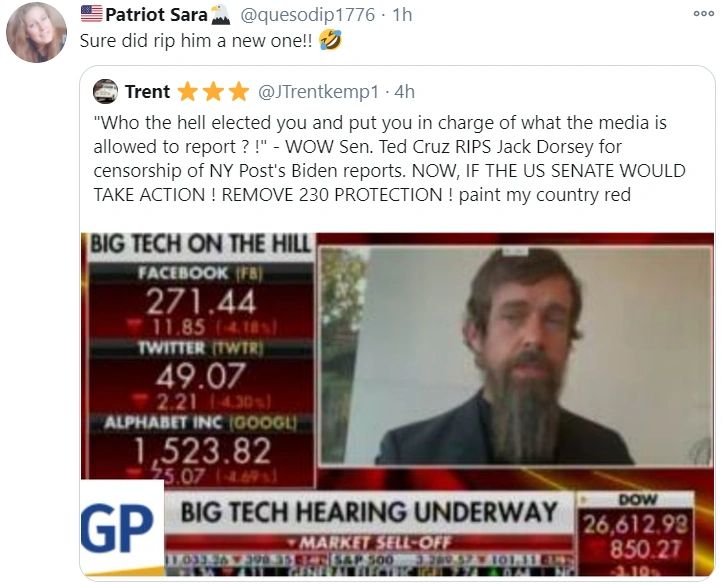
Task: Open the Patriot Sara display name link
Action: click(x=156, y=15)
